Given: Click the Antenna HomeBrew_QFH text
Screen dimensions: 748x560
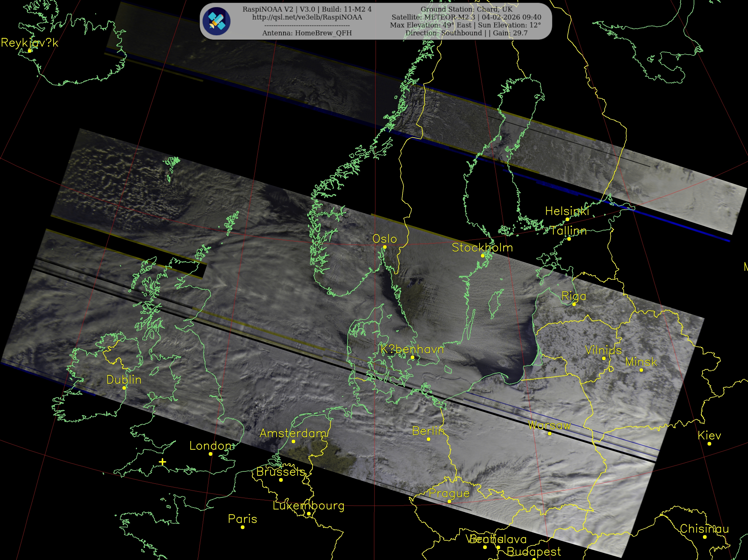Looking at the screenshot, I should [307, 33].
